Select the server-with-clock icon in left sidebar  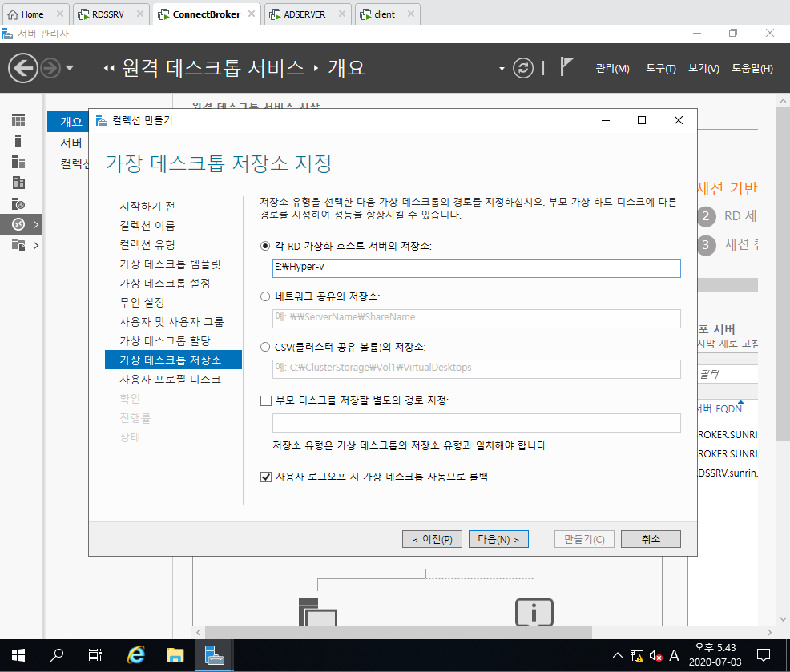click(x=18, y=204)
